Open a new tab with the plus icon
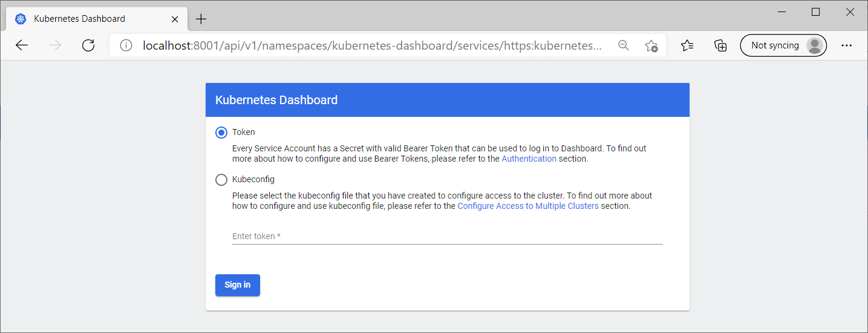Image resolution: width=868 pixels, height=333 pixels. pos(201,19)
